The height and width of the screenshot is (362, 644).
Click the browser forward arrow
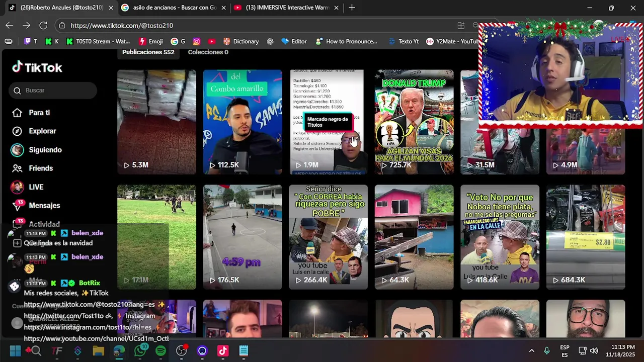tap(26, 25)
